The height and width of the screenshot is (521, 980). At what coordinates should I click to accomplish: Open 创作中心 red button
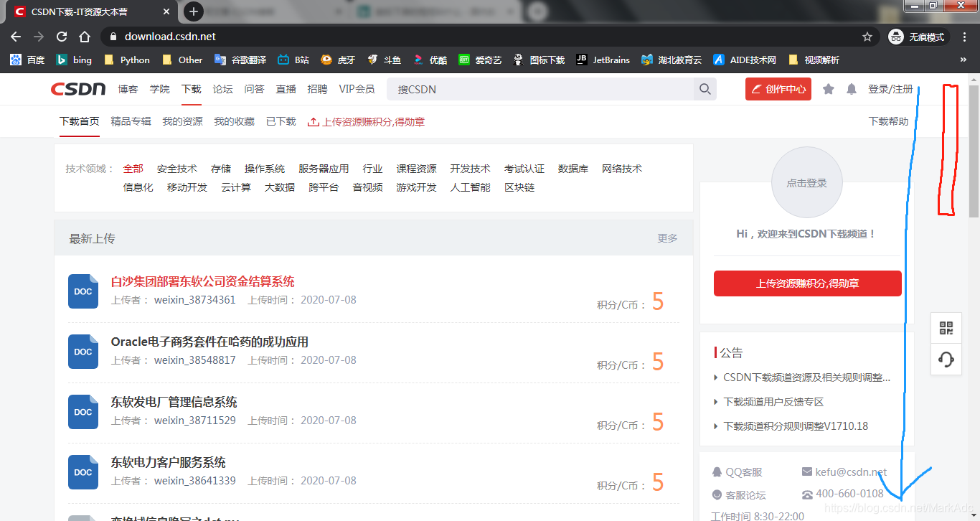(778, 89)
